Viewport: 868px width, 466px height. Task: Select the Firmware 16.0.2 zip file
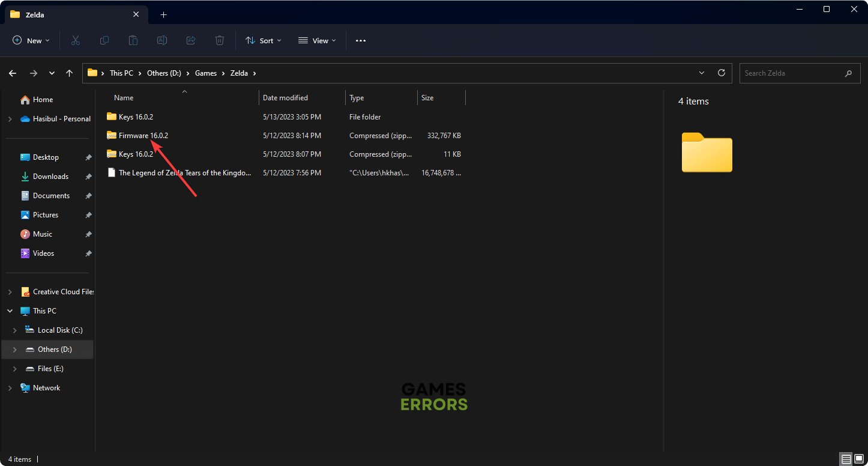point(143,136)
